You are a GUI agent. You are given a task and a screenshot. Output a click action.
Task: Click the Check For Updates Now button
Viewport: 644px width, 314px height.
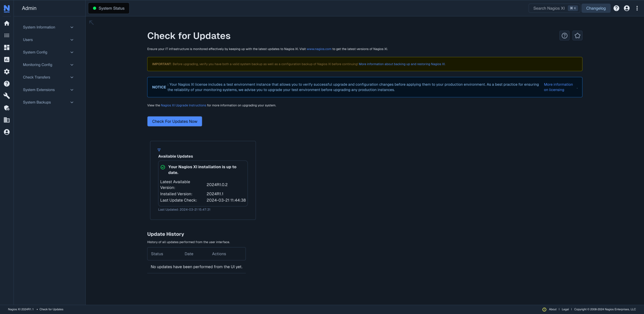(174, 121)
